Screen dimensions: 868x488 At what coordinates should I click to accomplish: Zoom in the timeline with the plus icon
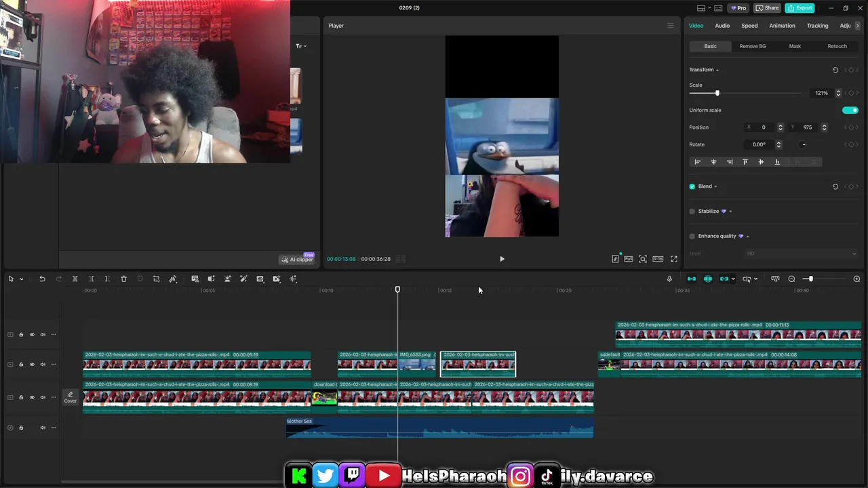click(x=856, y=279)
